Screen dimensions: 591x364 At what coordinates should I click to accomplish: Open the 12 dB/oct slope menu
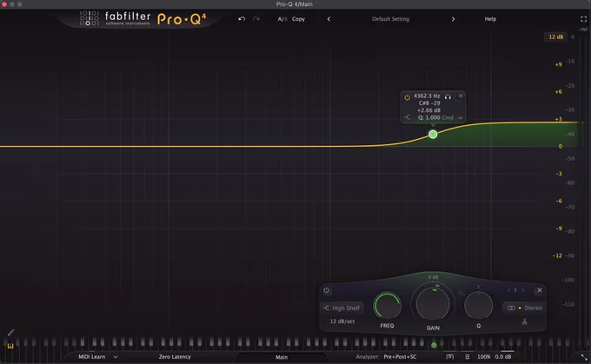342,321
